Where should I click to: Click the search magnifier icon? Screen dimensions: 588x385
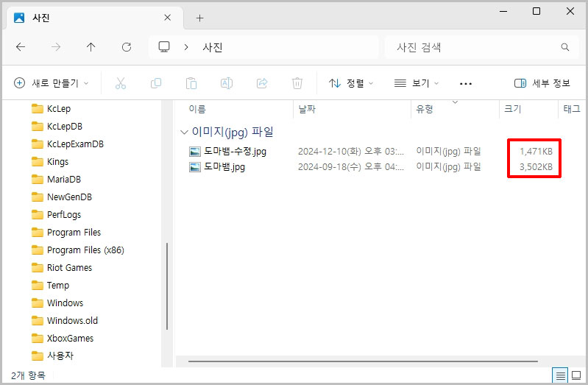pos(564,47)
